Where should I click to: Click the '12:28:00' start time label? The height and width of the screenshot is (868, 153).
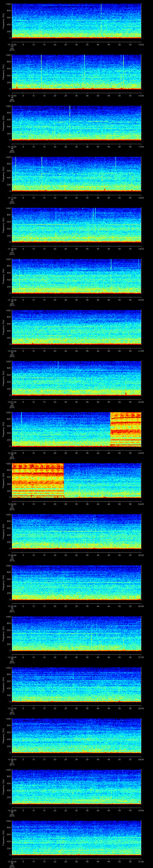[x=12, y=760]
